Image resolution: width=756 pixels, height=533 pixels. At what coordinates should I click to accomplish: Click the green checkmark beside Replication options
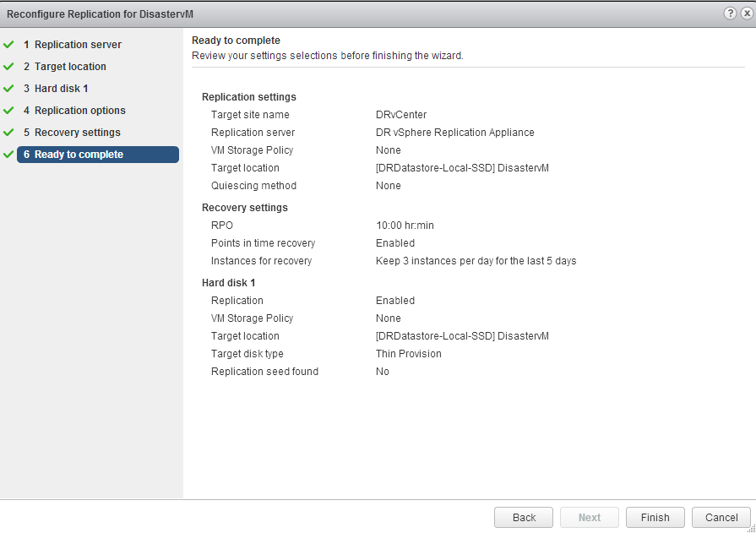[x=8, y=111]
